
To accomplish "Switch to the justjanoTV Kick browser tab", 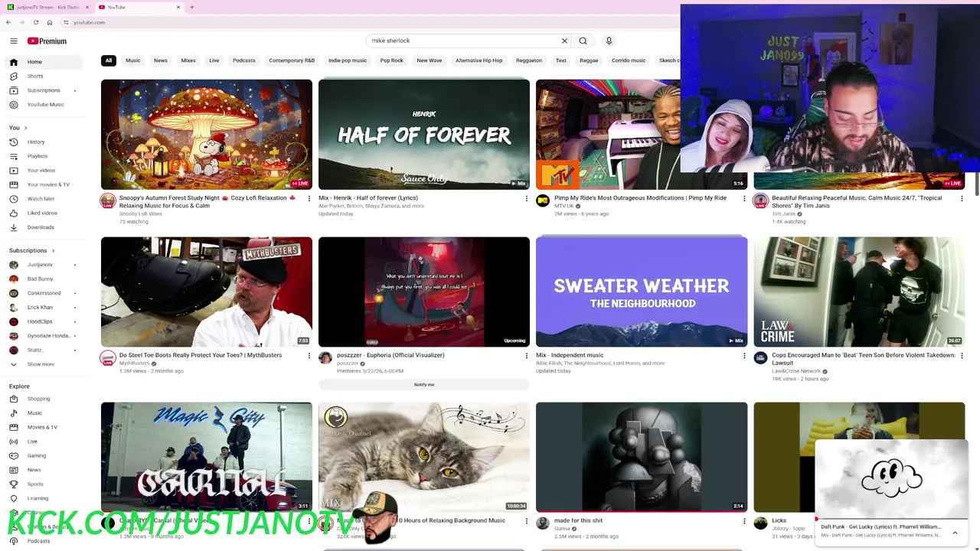I will click(x=47, y=7).
